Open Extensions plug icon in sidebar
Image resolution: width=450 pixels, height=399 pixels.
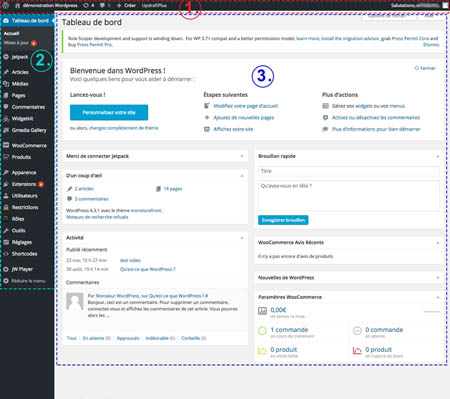[6, 184]
